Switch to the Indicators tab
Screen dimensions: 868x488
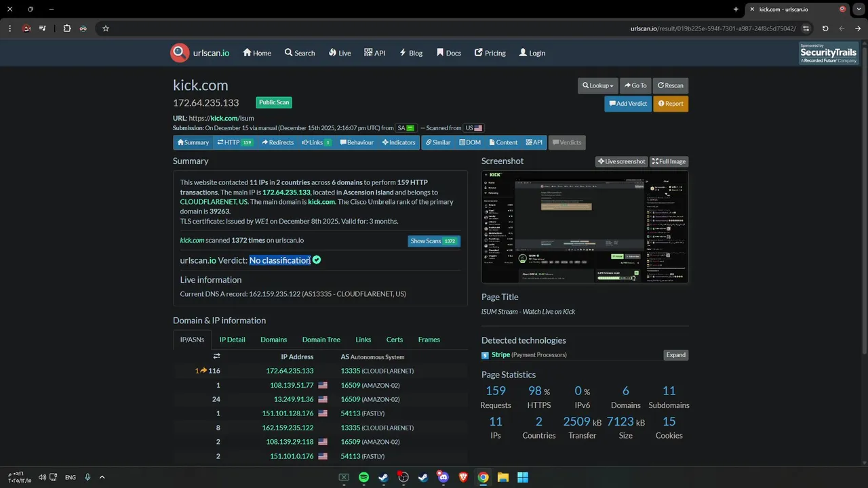tap(398, 142)
